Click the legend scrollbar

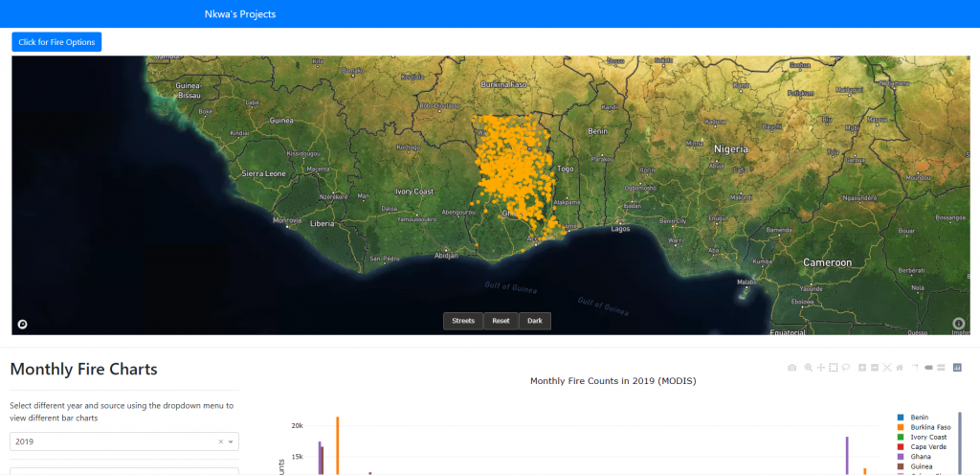click(x=960, y=442)
